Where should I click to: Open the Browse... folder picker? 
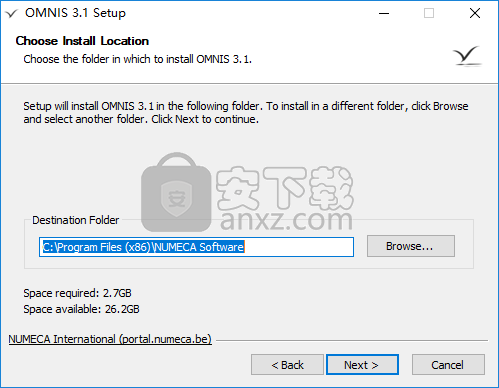[411, 246]
